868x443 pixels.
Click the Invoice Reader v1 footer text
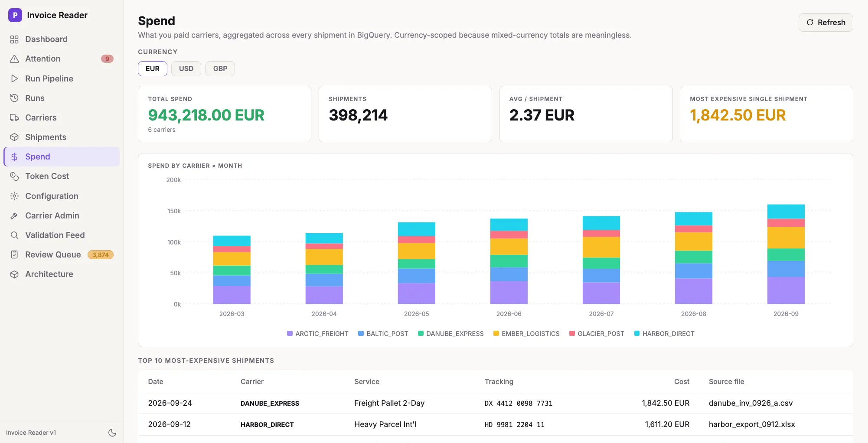[x=31, y=433]
